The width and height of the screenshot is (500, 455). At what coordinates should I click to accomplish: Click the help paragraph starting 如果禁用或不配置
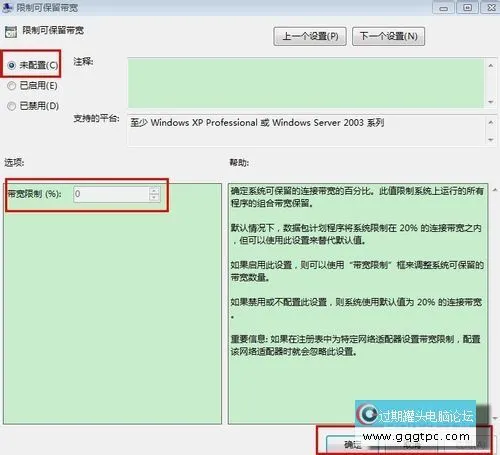point(356,308)
